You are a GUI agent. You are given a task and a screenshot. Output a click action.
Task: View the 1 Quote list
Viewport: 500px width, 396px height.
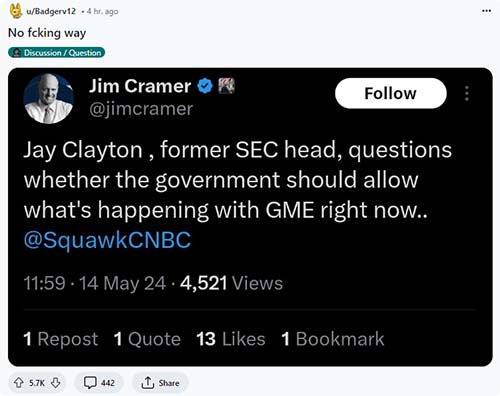[x=147, y=339]
